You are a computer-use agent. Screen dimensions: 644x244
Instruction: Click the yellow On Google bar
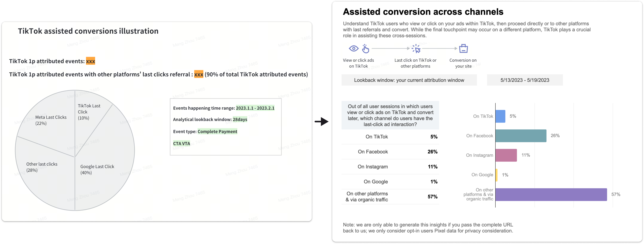[497, 175]
